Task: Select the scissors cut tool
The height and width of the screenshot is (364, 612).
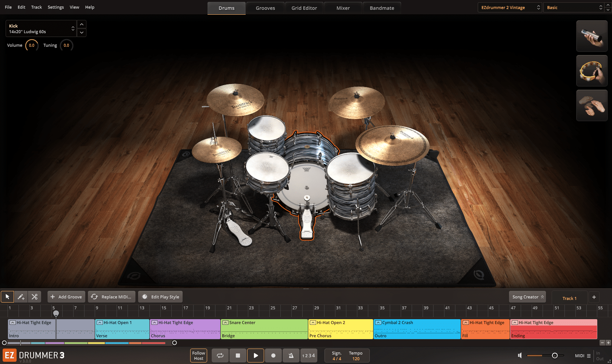Action: pos(35,297)
